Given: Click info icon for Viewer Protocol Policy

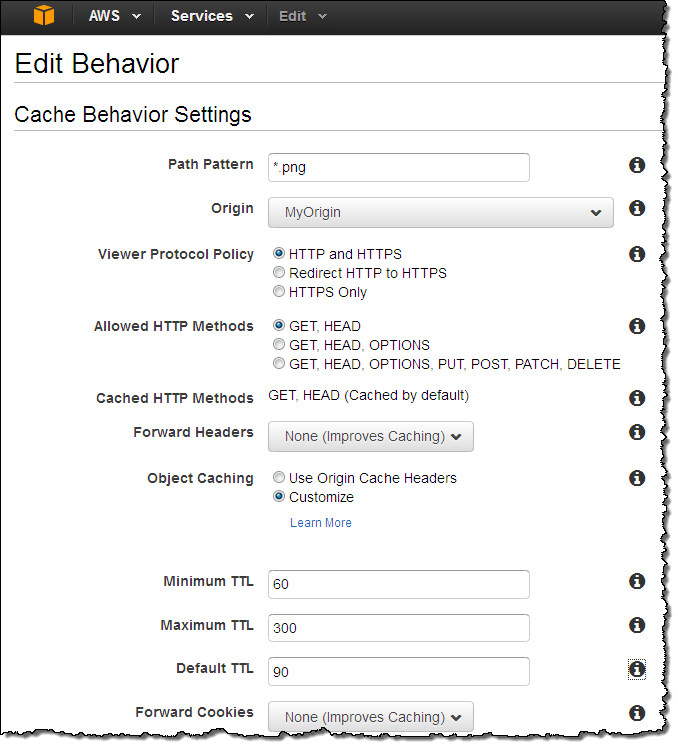Looking at the screenshot, I should tap(637, 255).
